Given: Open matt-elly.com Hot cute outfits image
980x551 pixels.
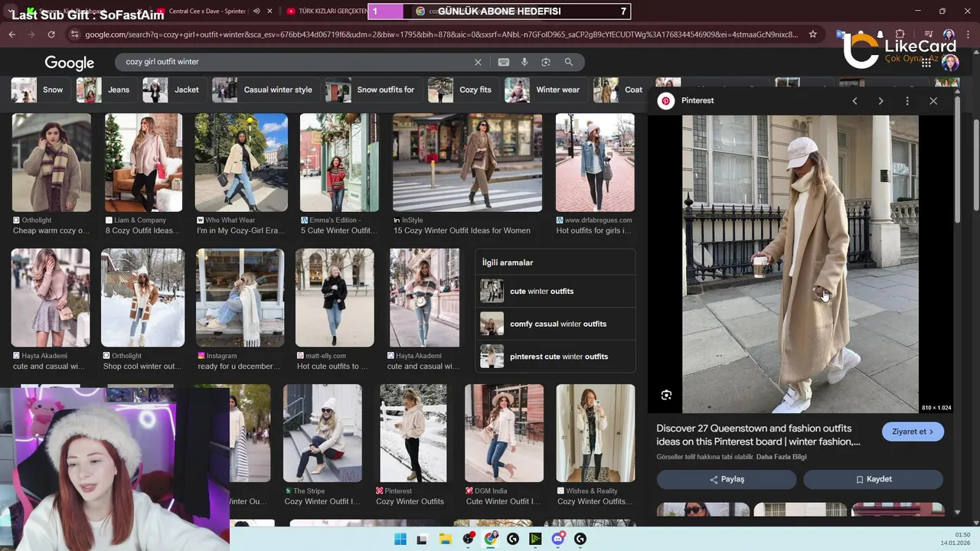Looking at the screenshot, I should coord(335,298).
